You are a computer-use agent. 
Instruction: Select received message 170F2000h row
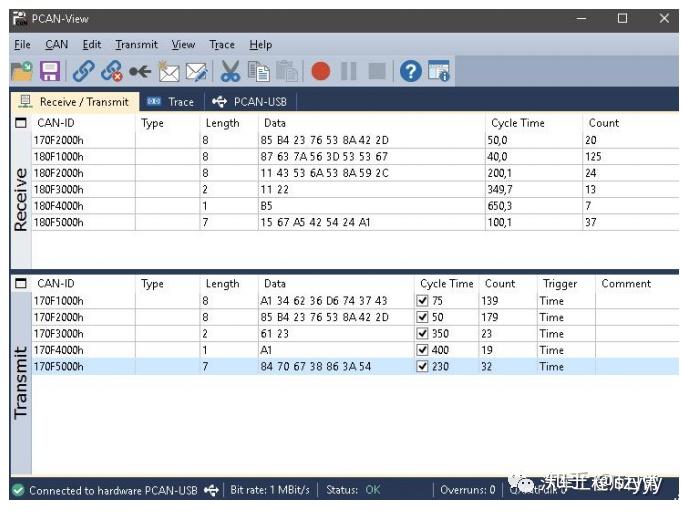coord(355,140)
